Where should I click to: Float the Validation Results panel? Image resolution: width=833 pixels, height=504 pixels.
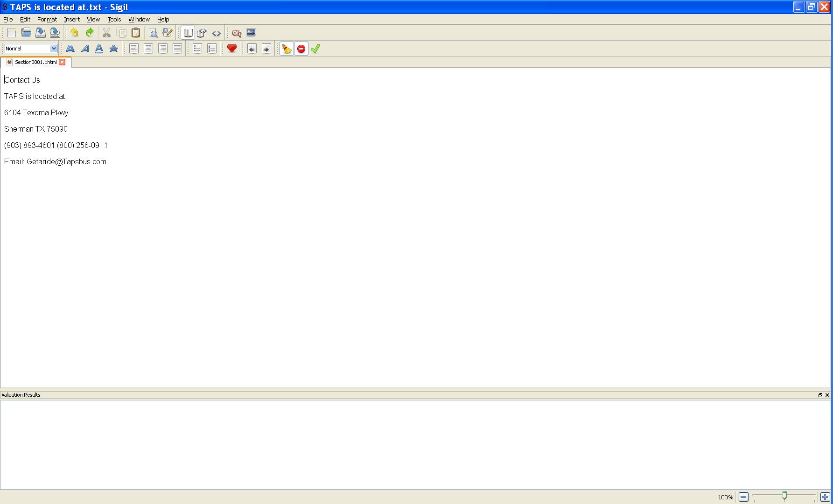820,395
